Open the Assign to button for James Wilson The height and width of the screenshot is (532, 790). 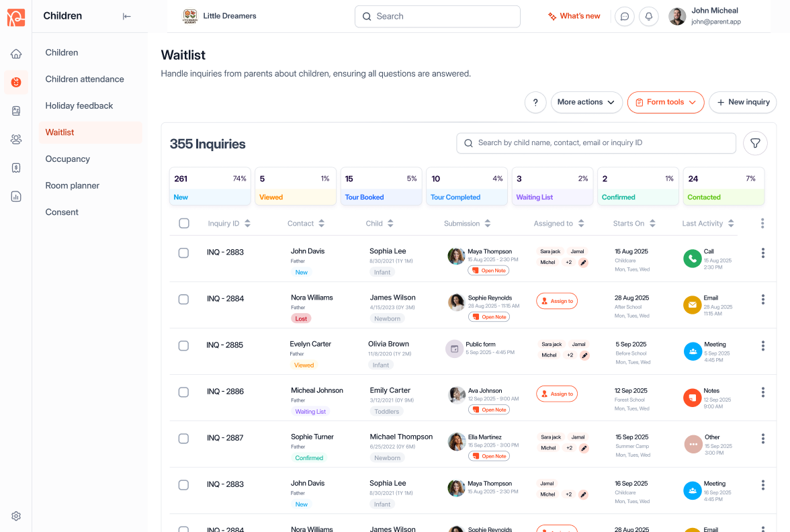tap(556, 301)
